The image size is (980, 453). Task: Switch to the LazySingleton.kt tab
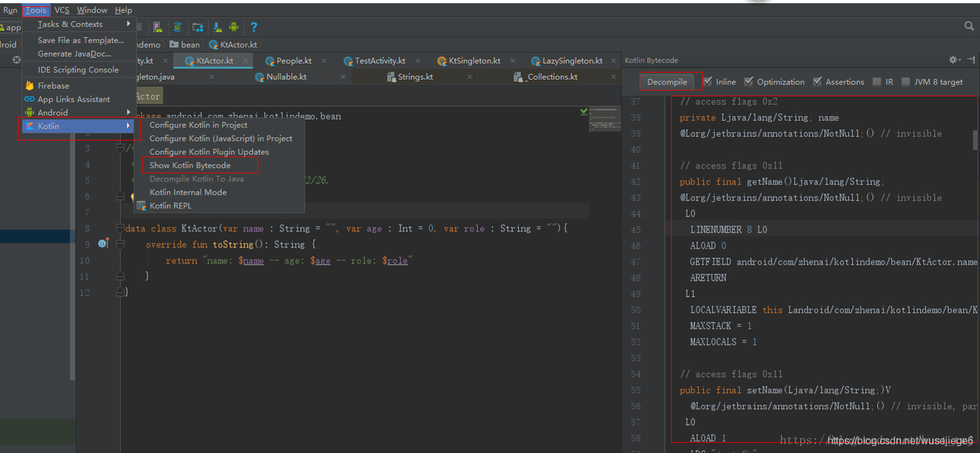coord(572,61)
